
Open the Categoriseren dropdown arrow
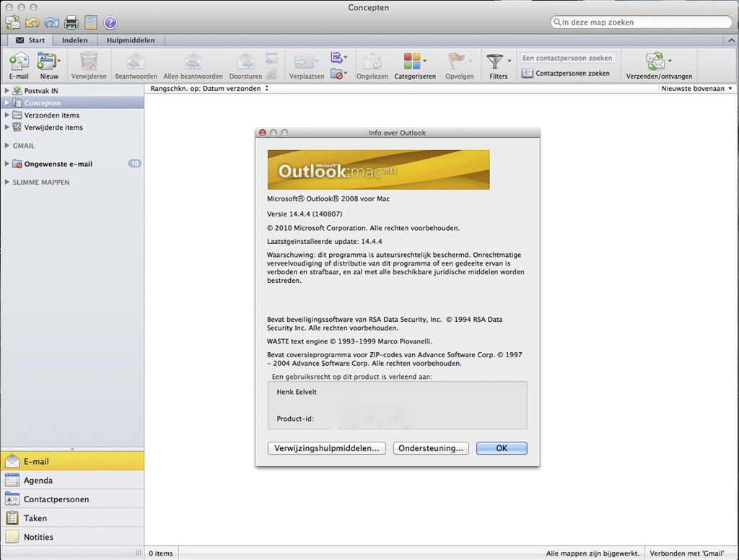pos(424,61)
